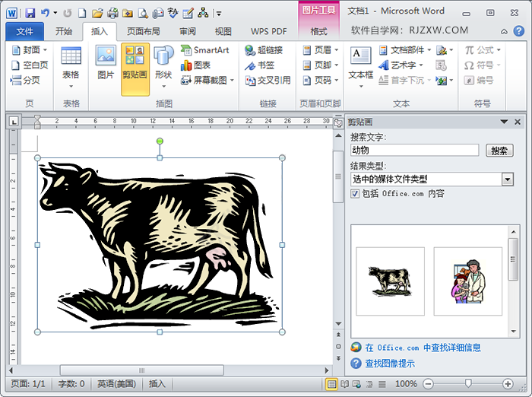This screenshot has height=397, width=532.
Task: Click the Print Preview magnifier icon
Action: [x=143, y=13]
